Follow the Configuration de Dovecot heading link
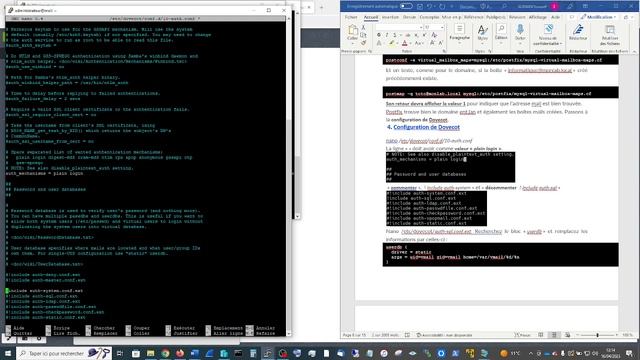The width and height of the screenshot is (640, 360). tap(426, 127)
